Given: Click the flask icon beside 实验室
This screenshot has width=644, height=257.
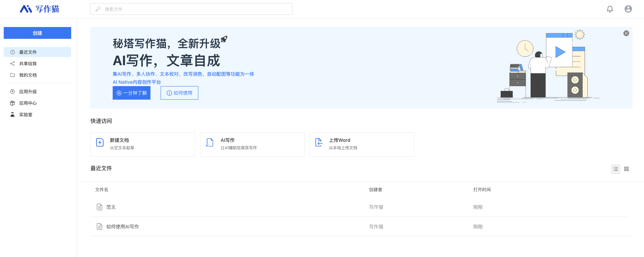Looking at the screenshot, I should (x=12, y=114).
